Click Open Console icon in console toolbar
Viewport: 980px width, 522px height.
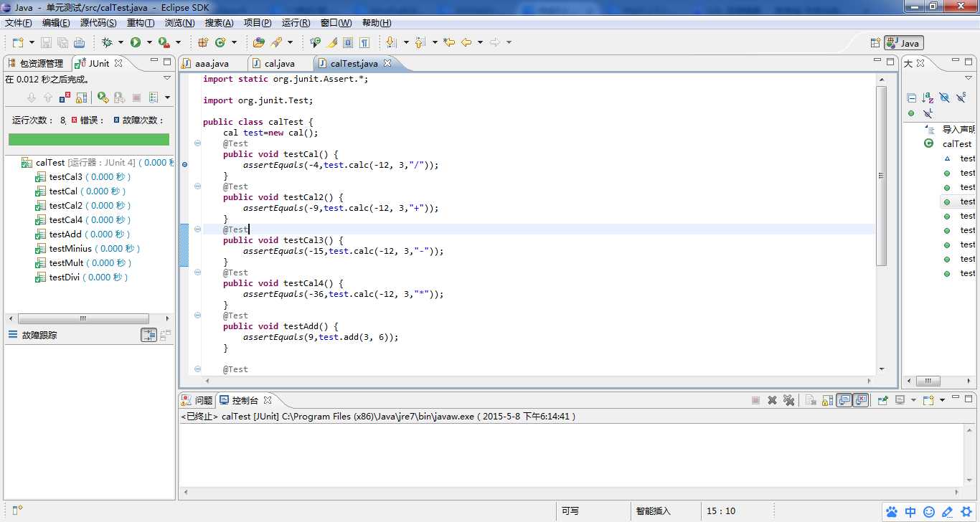[x=928, y=400]
